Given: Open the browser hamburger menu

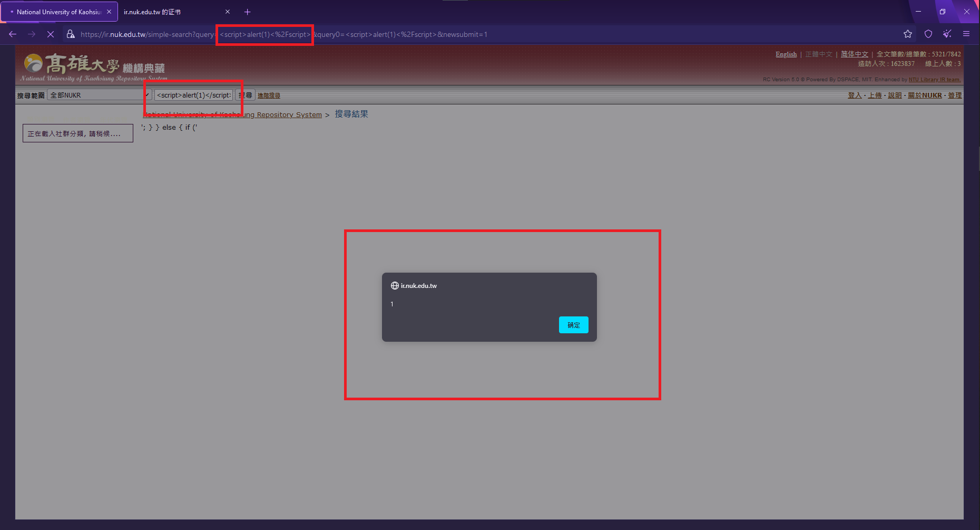Looking at the screenshot, I should 966,34.
